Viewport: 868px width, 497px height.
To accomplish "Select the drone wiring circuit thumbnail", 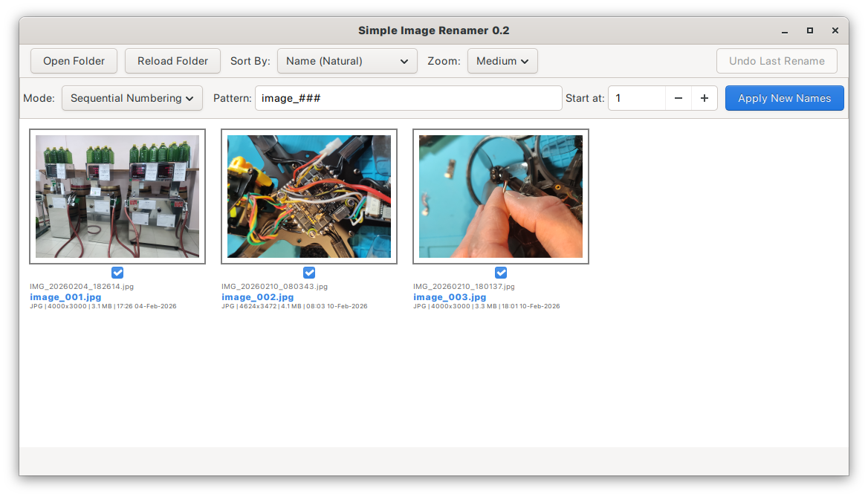I will click(309, 196).
